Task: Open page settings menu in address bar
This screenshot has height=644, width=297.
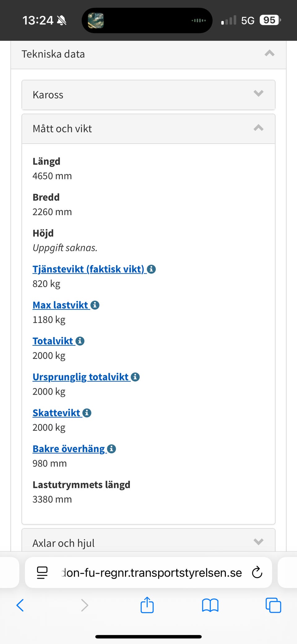Action: pyautogui.click(x=42, y=573)
